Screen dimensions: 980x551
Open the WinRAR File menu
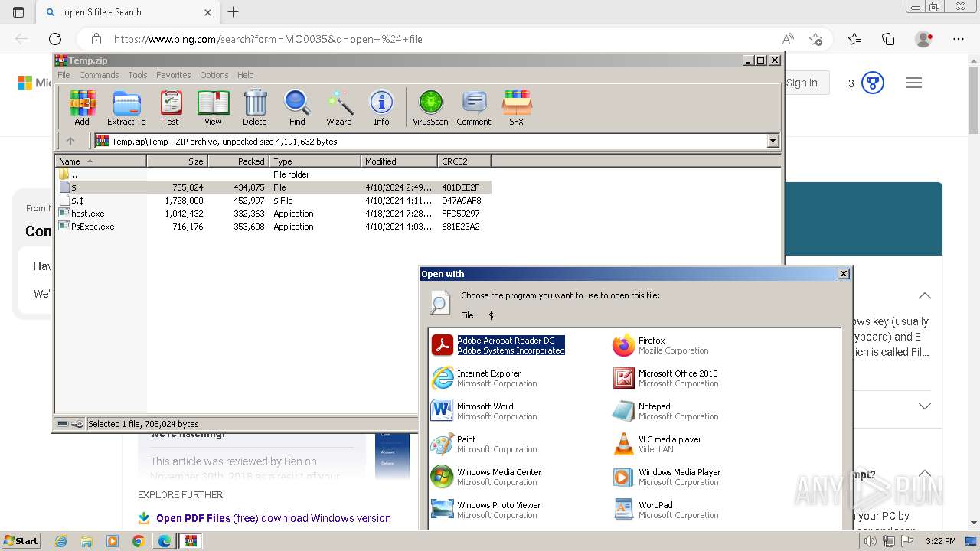[64, 75]
